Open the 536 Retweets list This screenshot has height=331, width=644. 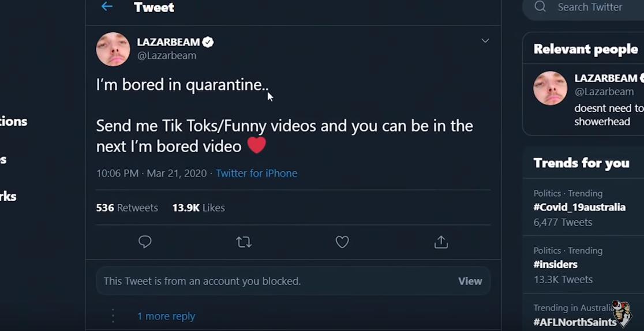tap(127, 208)
